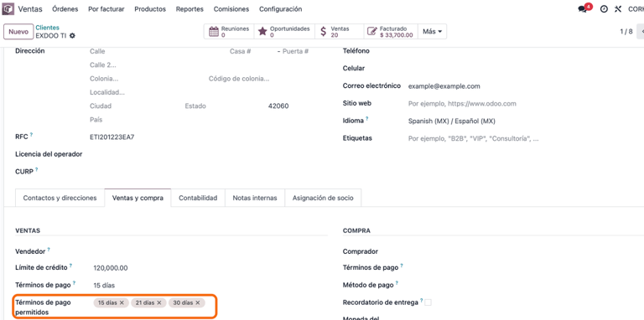
Task: Open the Reportes menu
Action: pos(190,9)
